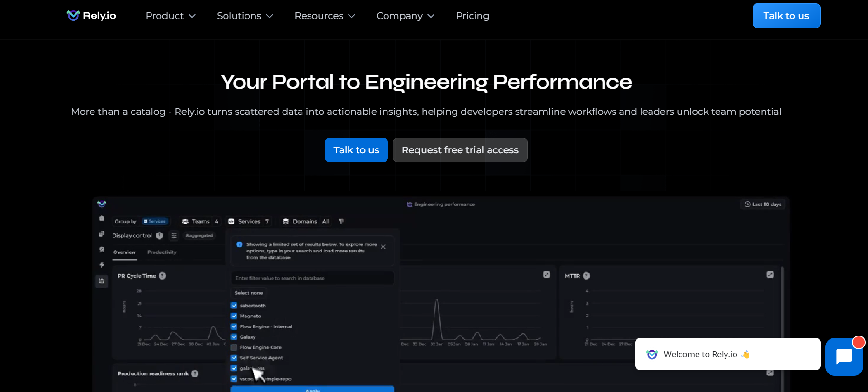Open the chat widget bubble icon
This screenshot has width=868, height=392.
844,356
